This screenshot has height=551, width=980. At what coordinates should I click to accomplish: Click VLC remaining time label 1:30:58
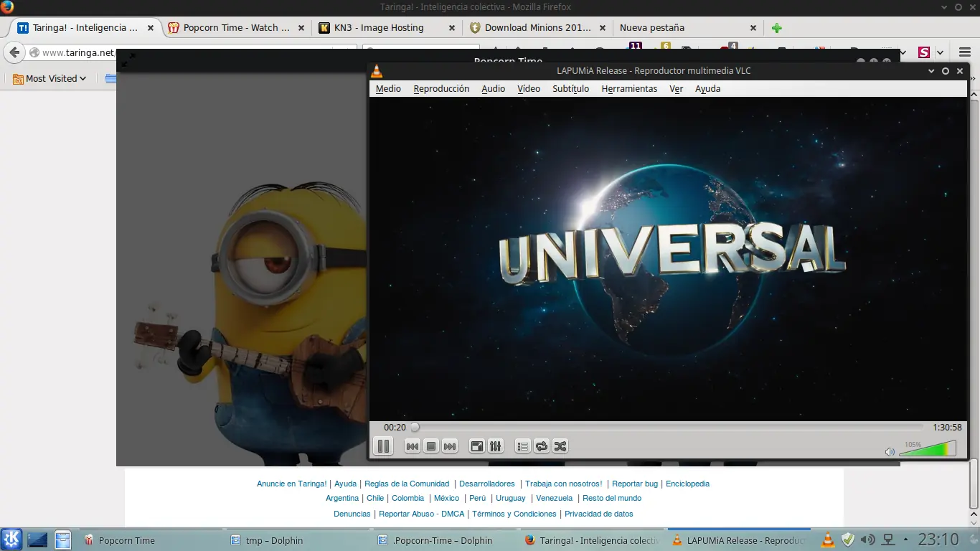click(947, 428)
